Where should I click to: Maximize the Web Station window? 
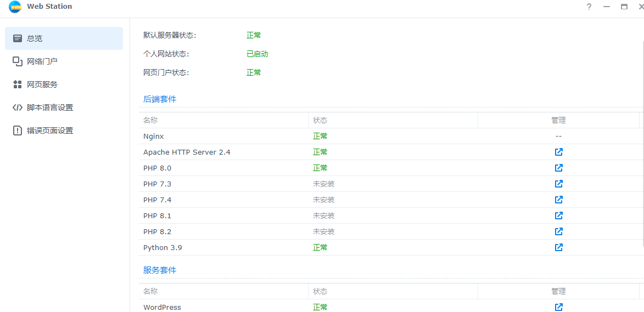point(624,7)
